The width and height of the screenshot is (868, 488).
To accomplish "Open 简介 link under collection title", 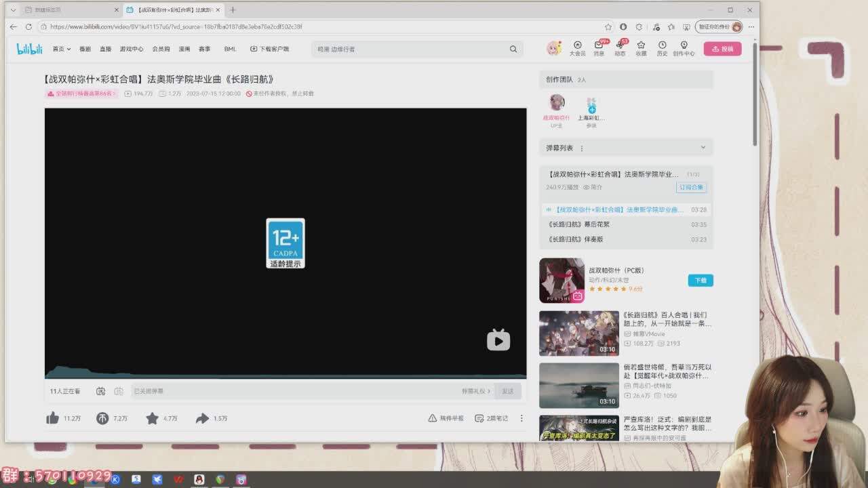I will pyautogui.click(x=593, y=187).
